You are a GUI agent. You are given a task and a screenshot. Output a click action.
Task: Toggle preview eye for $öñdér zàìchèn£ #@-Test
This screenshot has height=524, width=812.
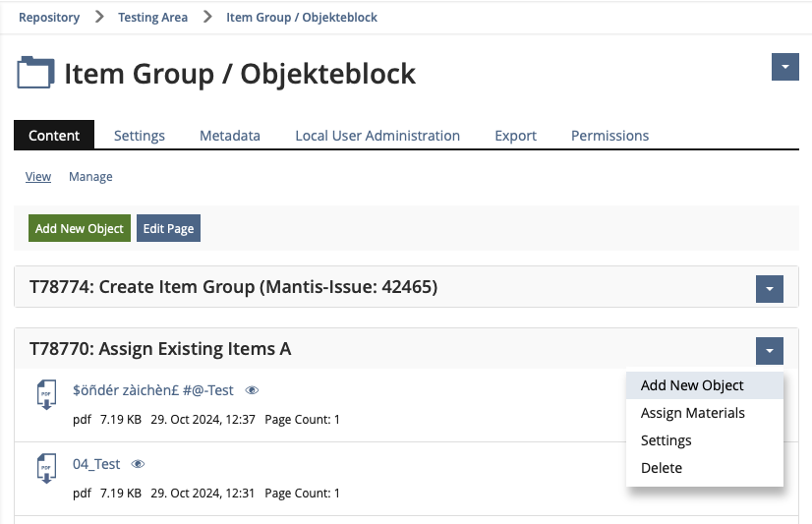[x=252, y=390]
